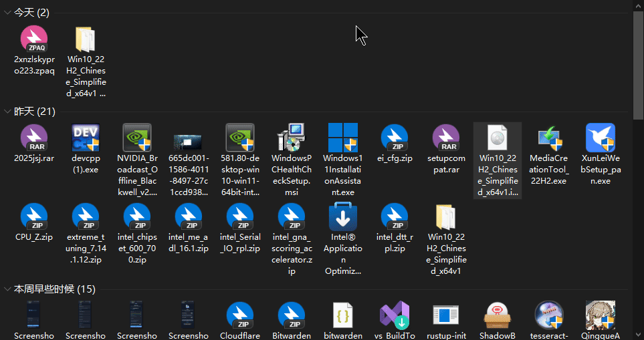644x340 pixels.
Task: Click the MediaCreationTool_22H2.exe icon
Action: click(548, 138)
